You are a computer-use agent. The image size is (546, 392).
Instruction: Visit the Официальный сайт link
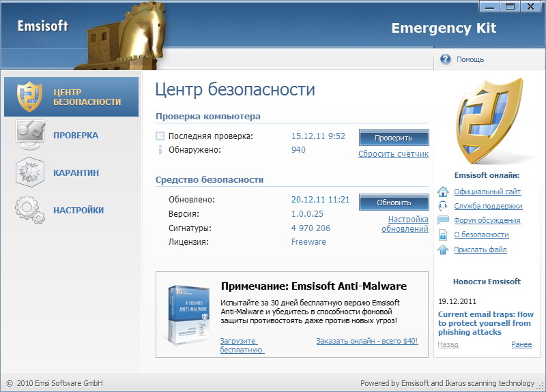tap(487, 192)
